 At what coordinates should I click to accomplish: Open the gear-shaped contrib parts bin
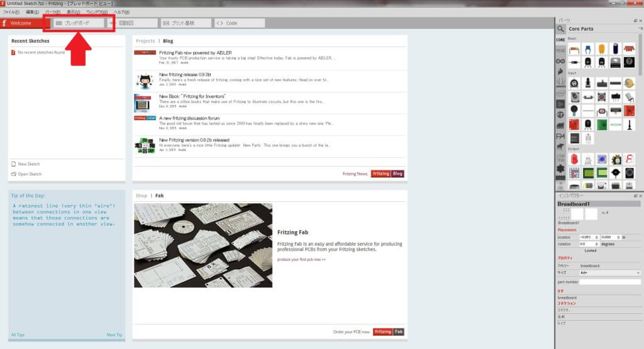(x=560, y=168)
